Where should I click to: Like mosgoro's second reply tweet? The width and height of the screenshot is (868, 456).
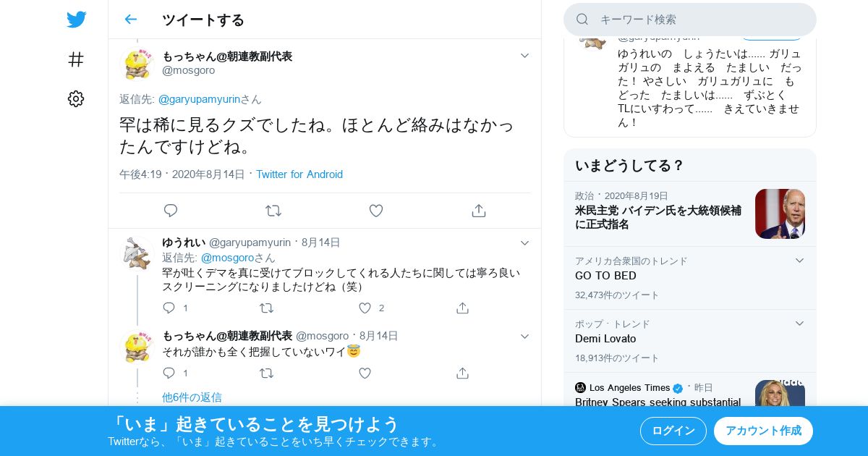[365, 373]
